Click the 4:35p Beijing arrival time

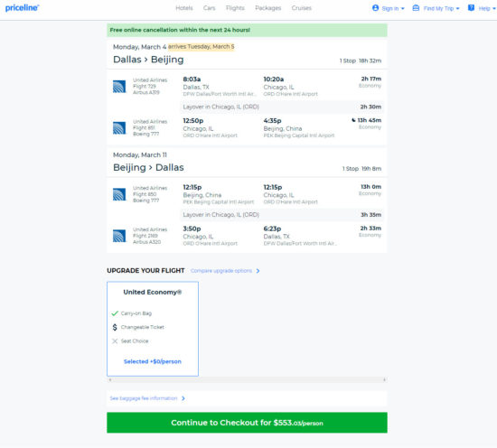(x=272, y=121)
